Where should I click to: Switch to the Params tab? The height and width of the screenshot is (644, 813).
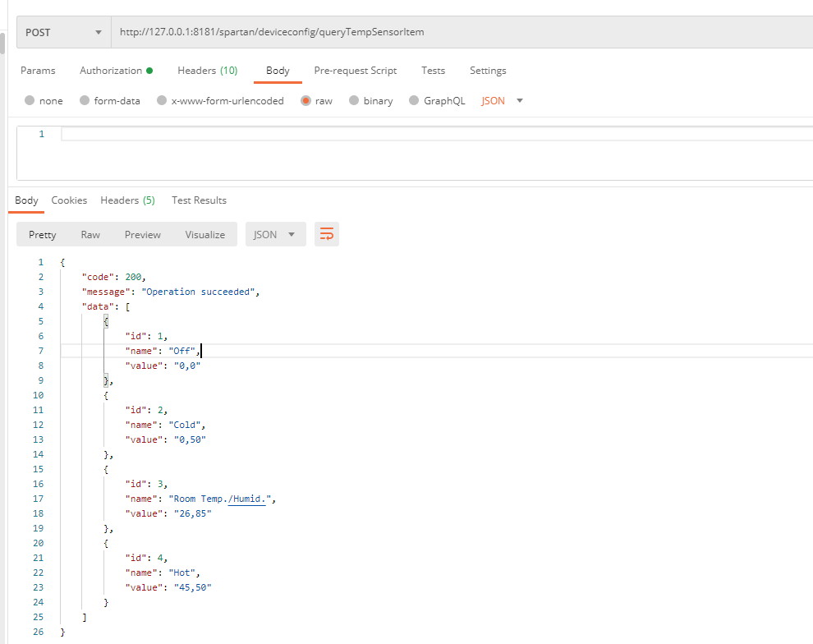(38, 71)
